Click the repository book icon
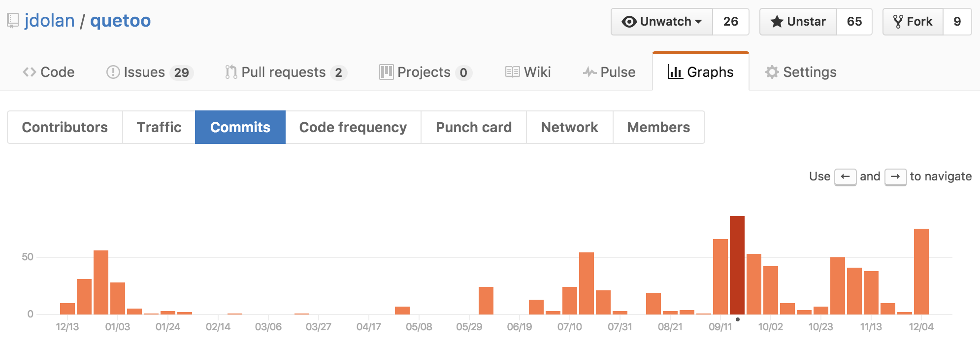Screen dimensions: 980x349 coord(13,21)
